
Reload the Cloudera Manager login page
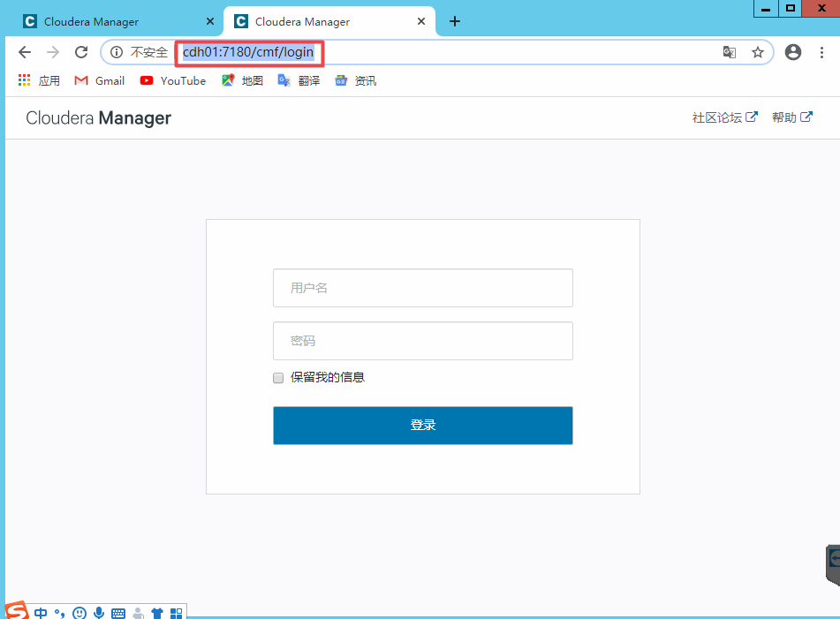coord(81,52)
